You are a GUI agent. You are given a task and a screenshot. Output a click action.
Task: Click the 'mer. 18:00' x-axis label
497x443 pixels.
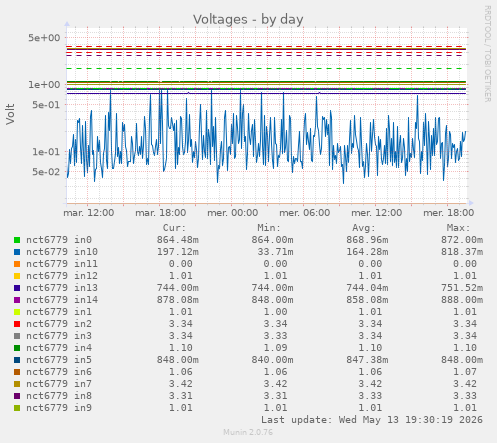coord(449,213)
